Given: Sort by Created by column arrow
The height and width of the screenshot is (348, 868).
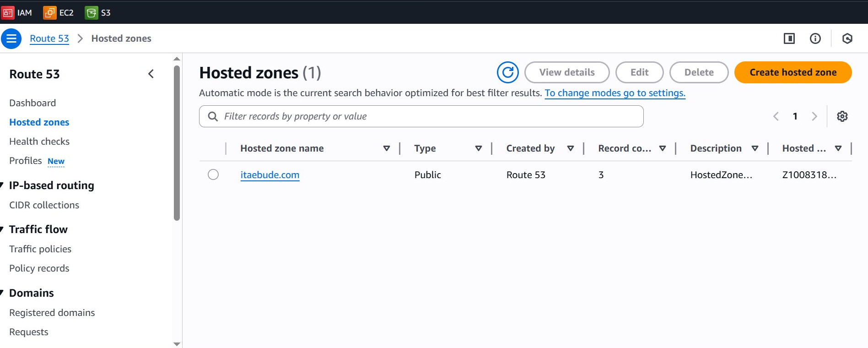Looking at the screenshot, I should 570,148.
